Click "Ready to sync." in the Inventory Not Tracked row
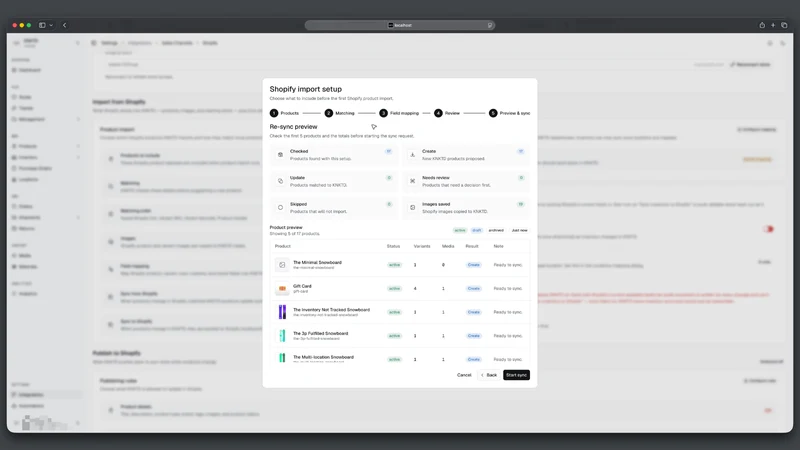Screen dimensions: 800x450 click(508, 312)
